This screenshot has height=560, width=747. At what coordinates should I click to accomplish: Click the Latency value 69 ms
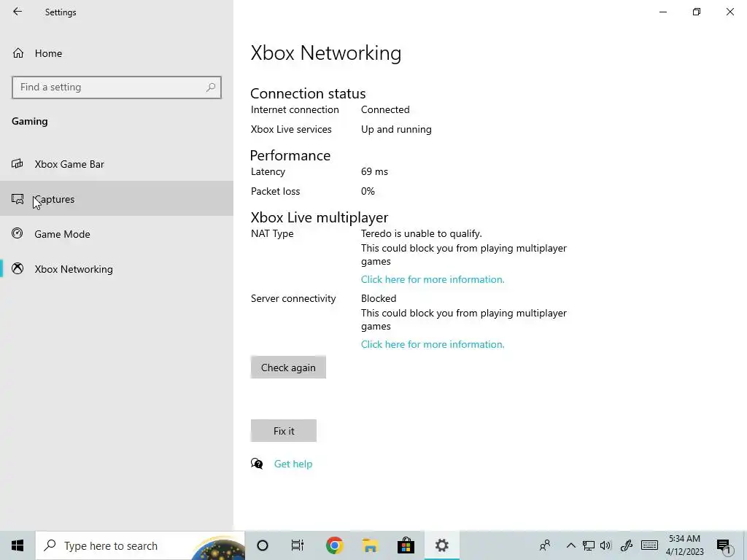tap(374, 171)
